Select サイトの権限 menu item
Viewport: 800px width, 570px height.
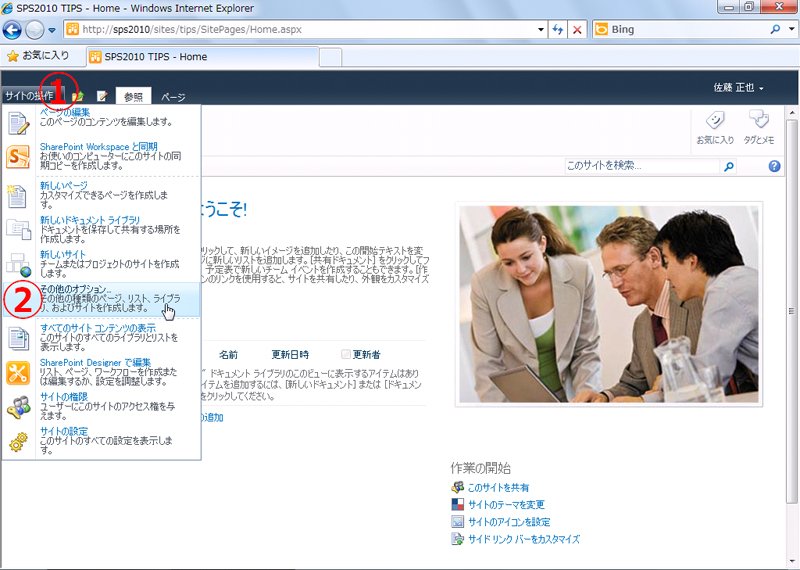tap(102, 406)
